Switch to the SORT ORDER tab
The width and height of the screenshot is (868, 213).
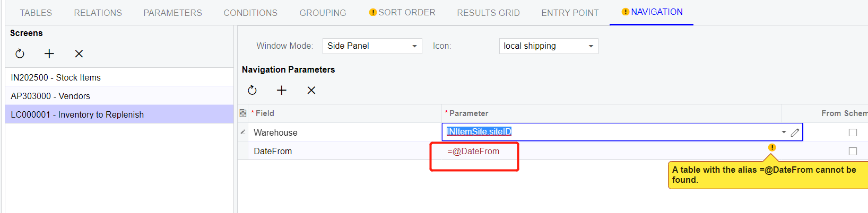pyautogui.click(x=402, y=12)
